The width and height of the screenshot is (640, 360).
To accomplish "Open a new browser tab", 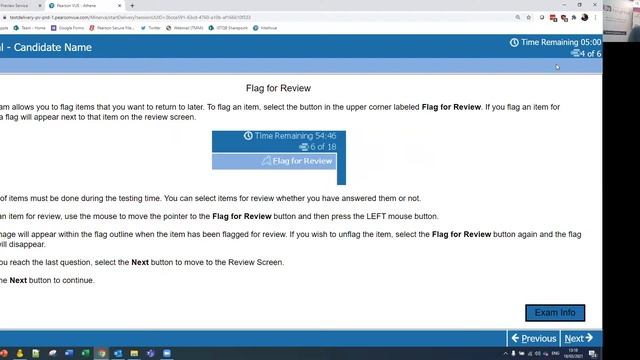I will (x=132, y=6).
